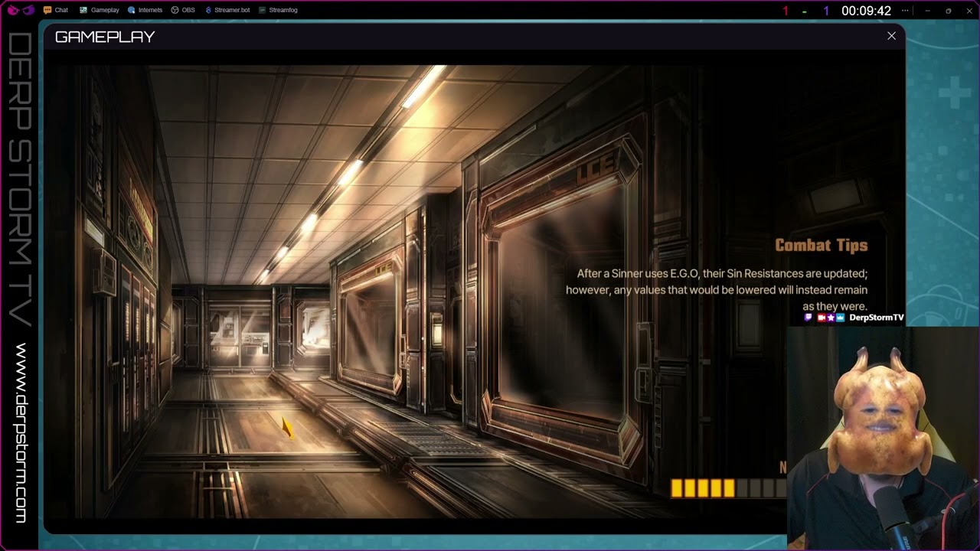Screen dimensions: 980x551
Task: Click the yellow loading progress bar
Action: [728, 488]
